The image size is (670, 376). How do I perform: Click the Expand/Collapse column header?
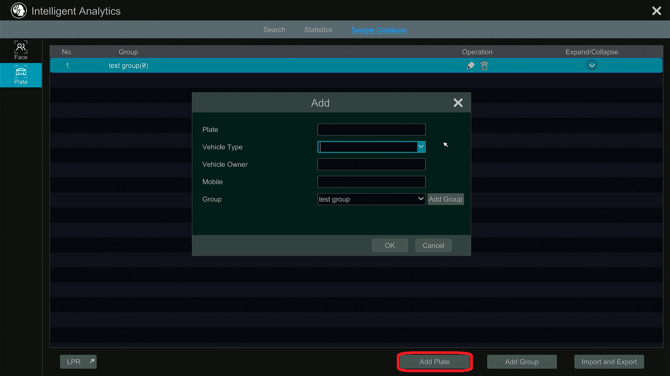[x=591, y=52]
